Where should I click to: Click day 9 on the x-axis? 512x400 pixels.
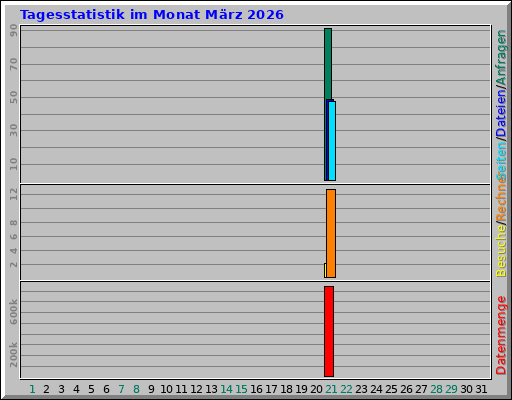click(x=151, y=389)
